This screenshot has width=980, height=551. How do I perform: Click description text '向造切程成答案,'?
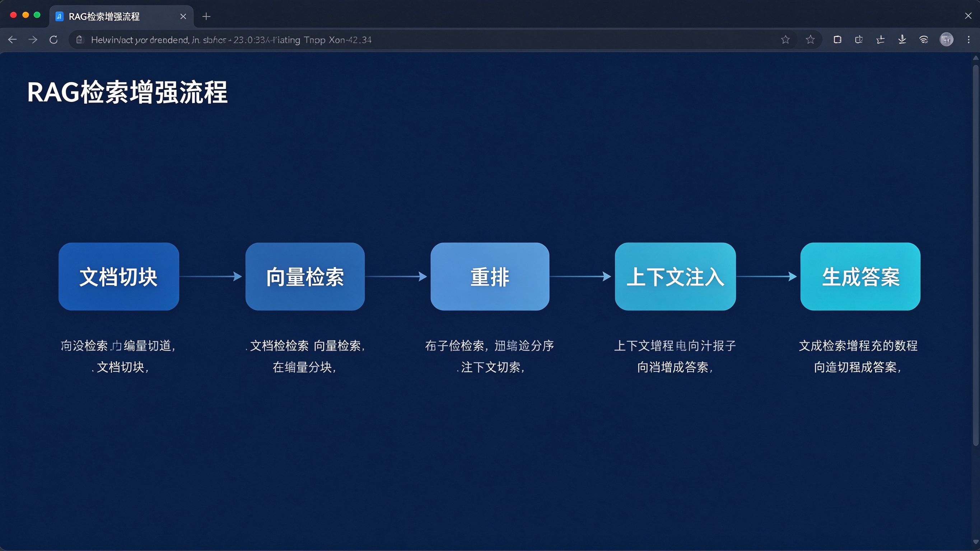[x=858, y=367]
